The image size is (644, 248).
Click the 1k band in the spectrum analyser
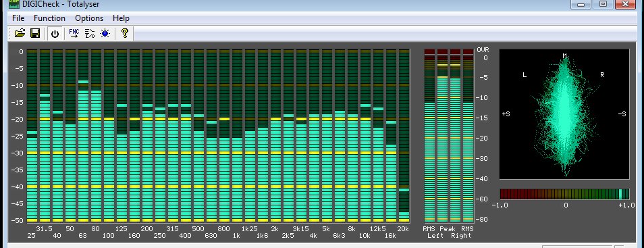tap(237, 136)
